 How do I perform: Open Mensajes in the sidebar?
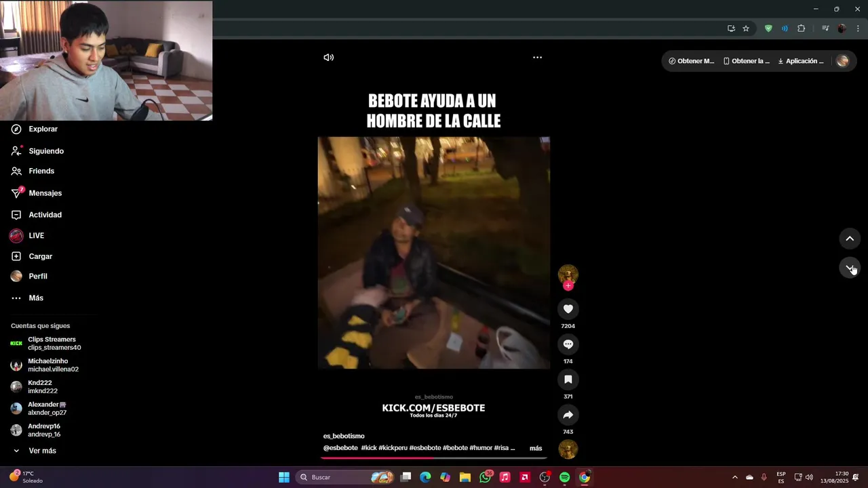pyautogui.click(x=36, y=193)
